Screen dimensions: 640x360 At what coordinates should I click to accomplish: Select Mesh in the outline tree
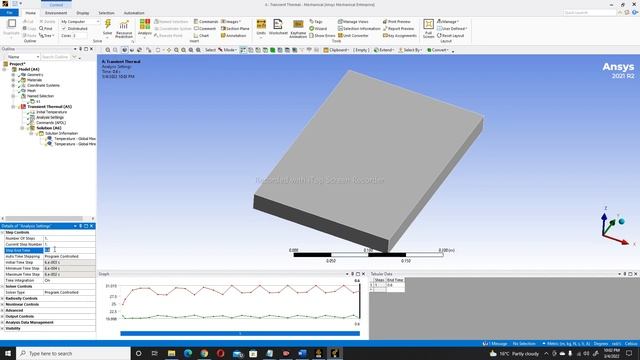[x=31, y=91]
